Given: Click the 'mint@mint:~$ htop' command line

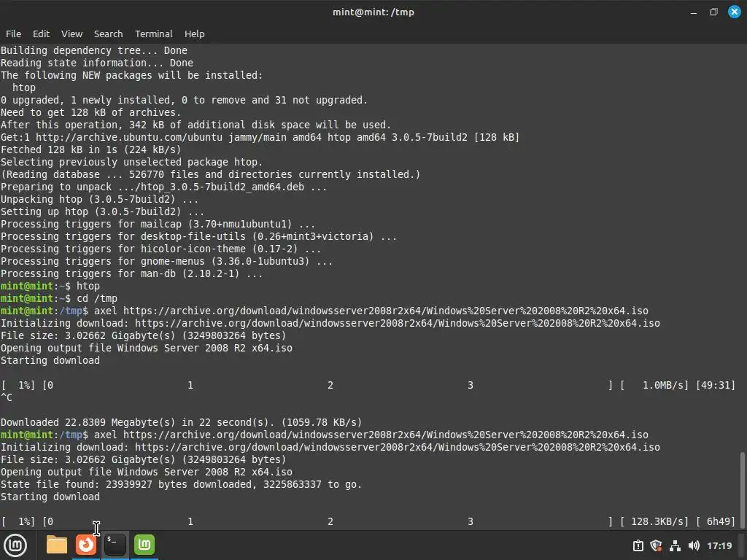Looking at the screenshot, I should tap(50, 286).
